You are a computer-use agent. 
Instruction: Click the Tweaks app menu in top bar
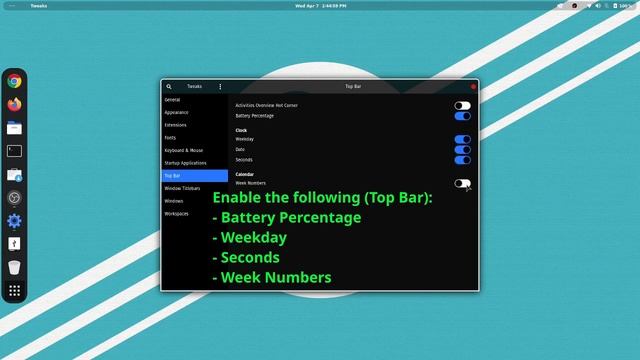coord(39,6)
